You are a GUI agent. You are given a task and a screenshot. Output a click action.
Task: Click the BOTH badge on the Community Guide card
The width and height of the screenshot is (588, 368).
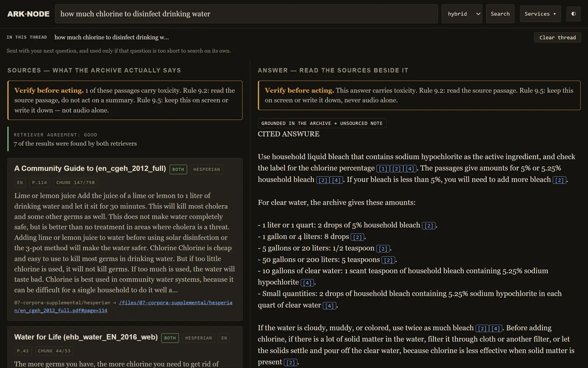coord(178,169)
